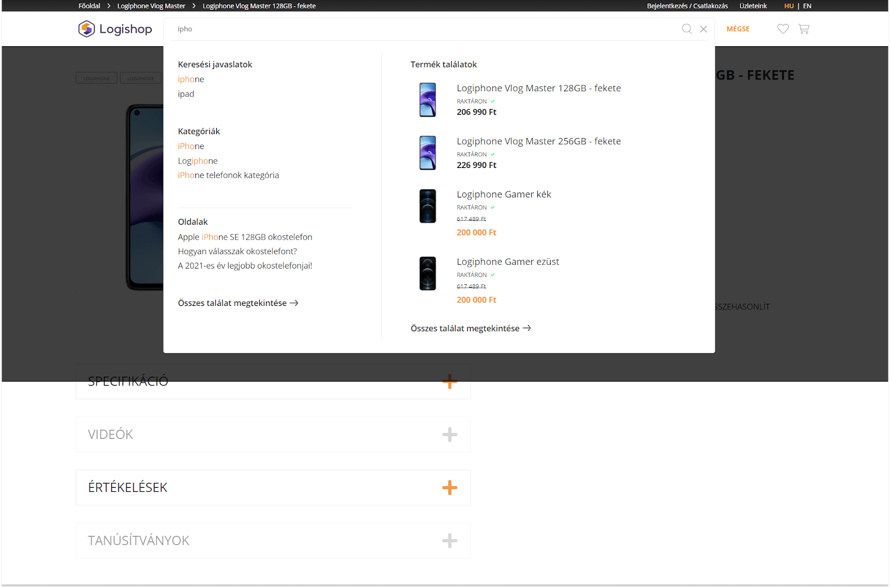Open Logiphone Gamer ezüst result
The height and width of the screenshot is (588, 890).
[508, 262]
